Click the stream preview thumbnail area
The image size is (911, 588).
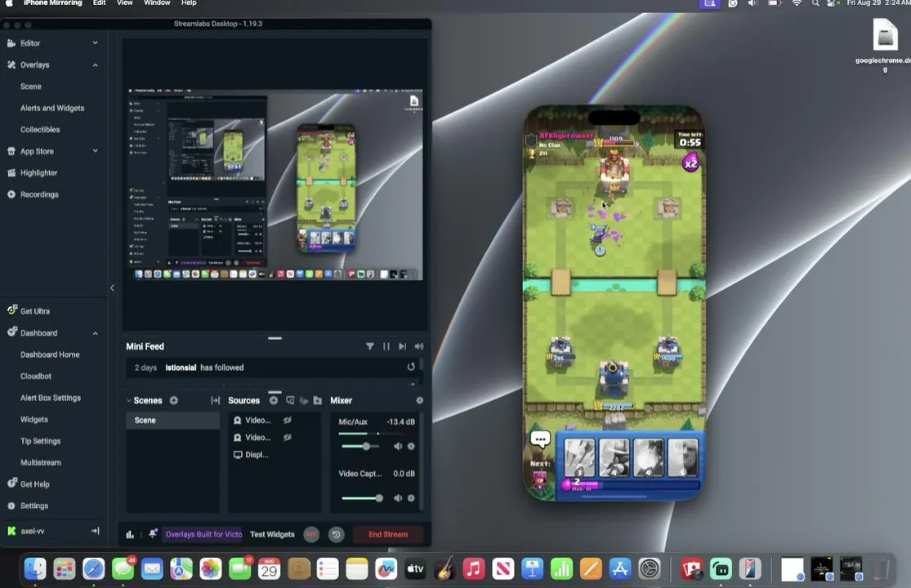[x=275, y=185]
